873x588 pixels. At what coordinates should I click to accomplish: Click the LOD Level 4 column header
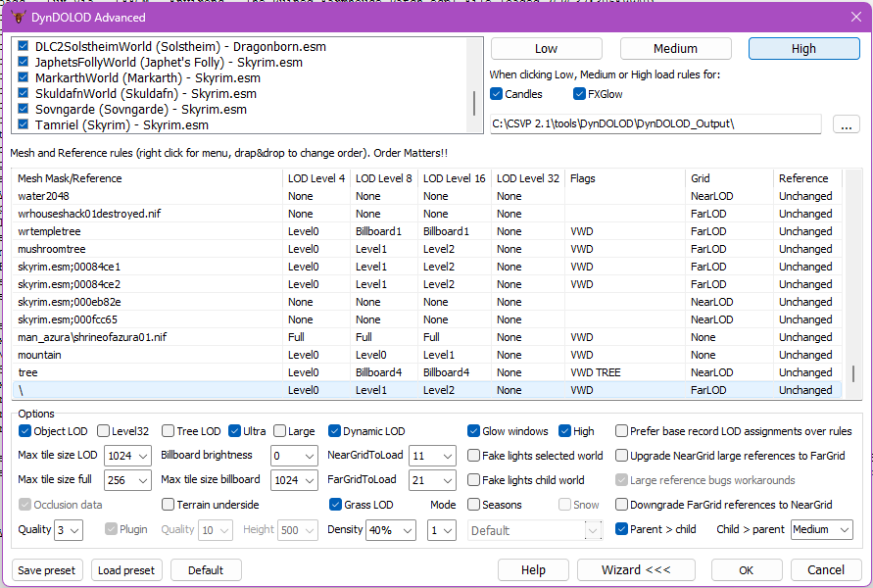coord(315,178)
